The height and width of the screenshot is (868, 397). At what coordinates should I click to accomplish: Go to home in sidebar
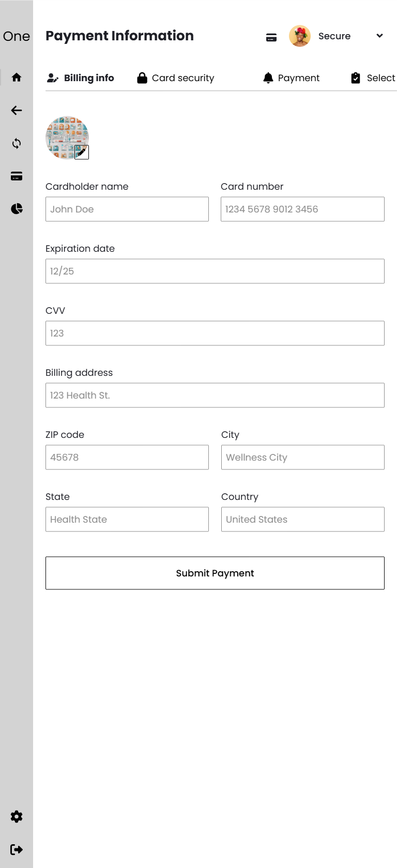click(x=17, y=78)
